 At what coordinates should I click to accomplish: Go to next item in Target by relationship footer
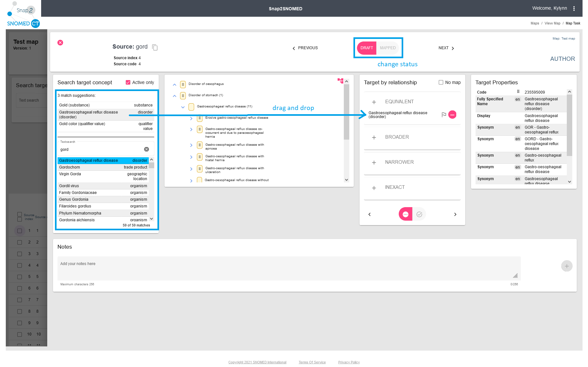[x=455, y=214]
